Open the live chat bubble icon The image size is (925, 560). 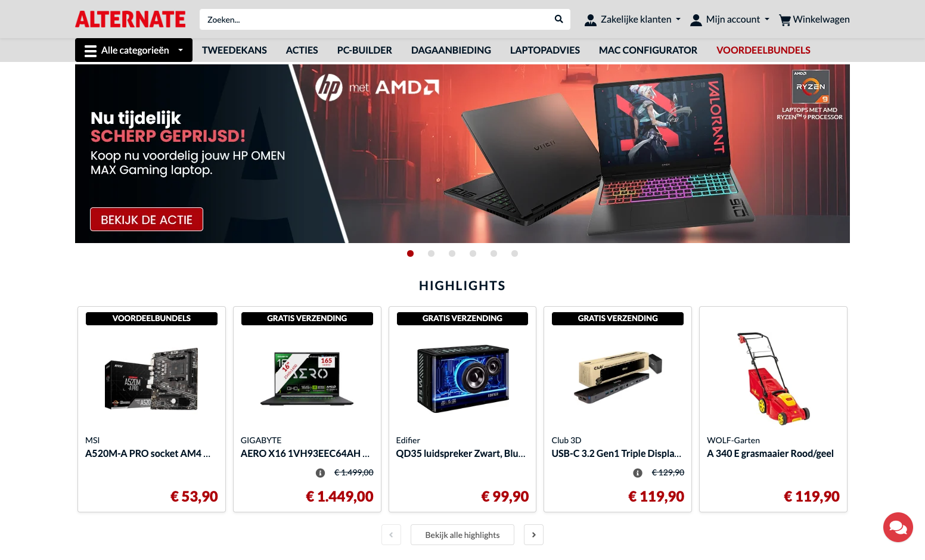click(x=898, y=527)
